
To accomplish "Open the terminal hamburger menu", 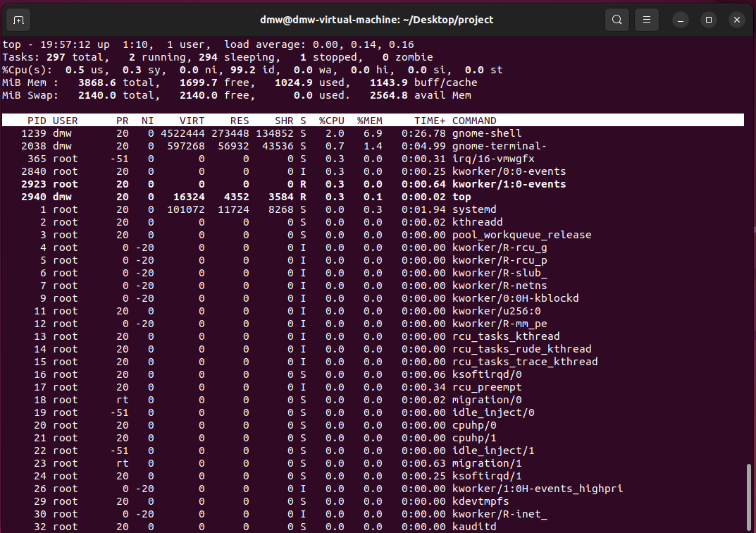I will (x=647, y=20).
